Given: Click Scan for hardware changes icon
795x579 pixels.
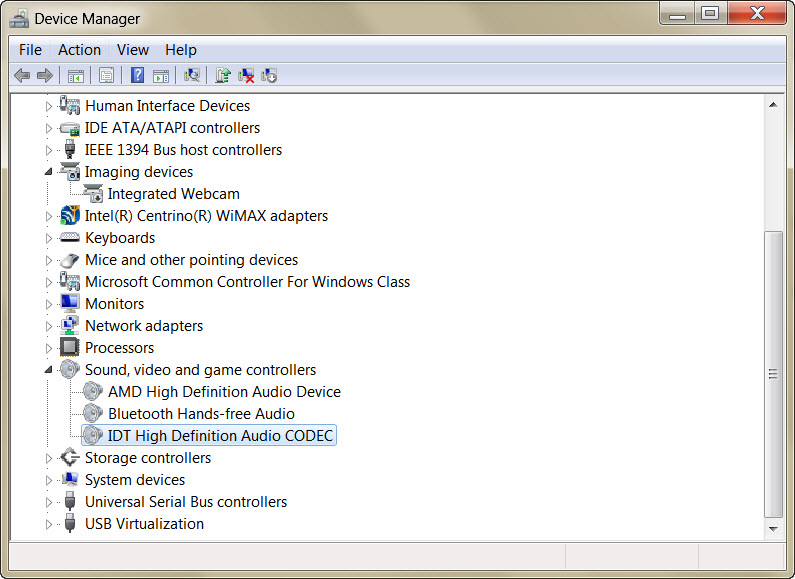Looking at the screenshot, I should 192,75.
